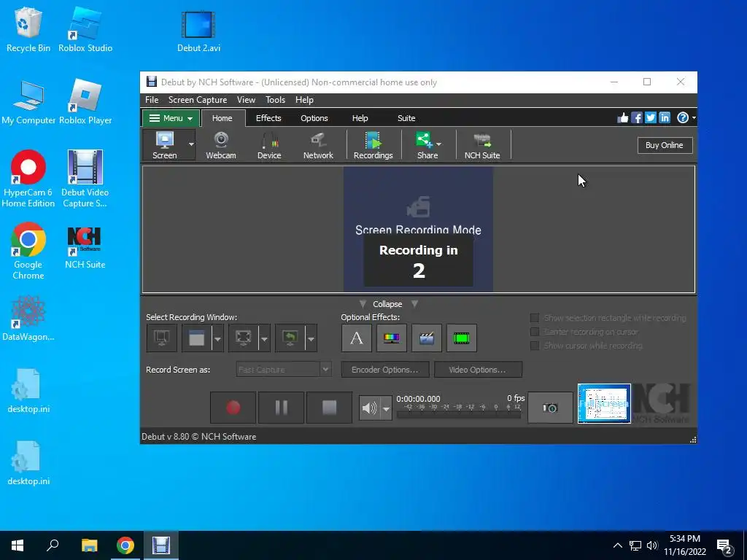Open Record Screen as combo box

click(x=284, y=370)
